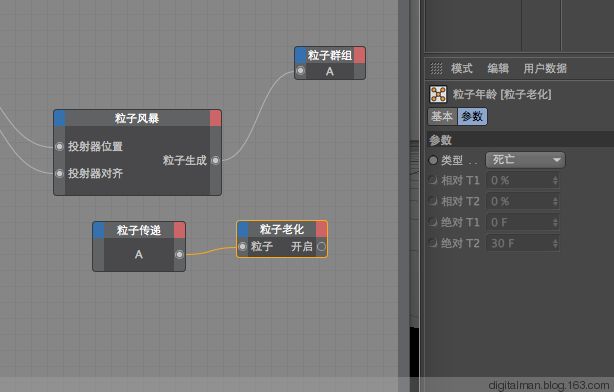
Task: Click the A label in 粒子传递 node
Action: (139, 255)
